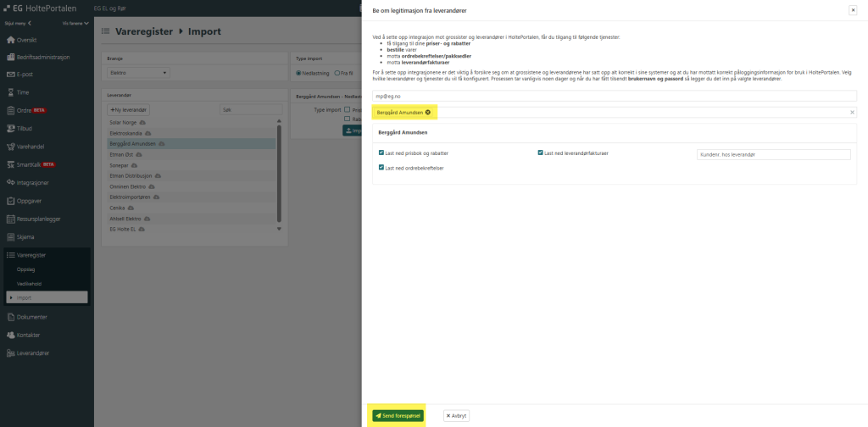Click the Oversikt home icon in sidebar
This screenshot has height=427, width=868.
[x=11, y=40]
